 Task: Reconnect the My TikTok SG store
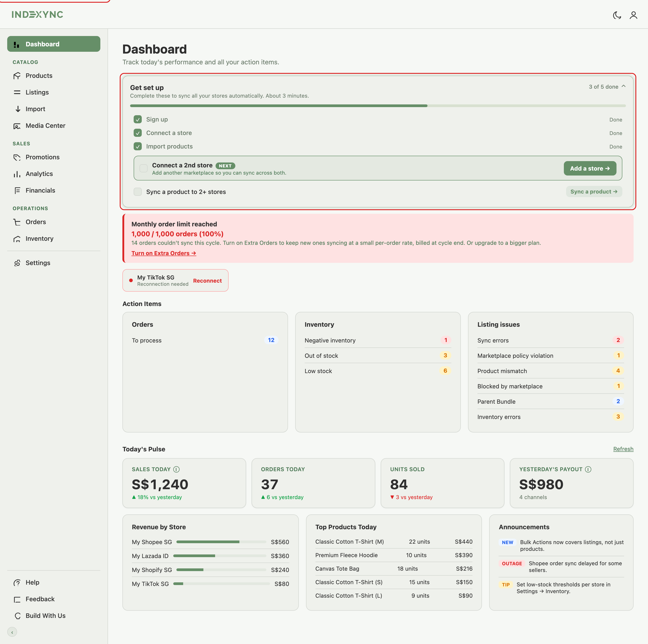[207, 281]
